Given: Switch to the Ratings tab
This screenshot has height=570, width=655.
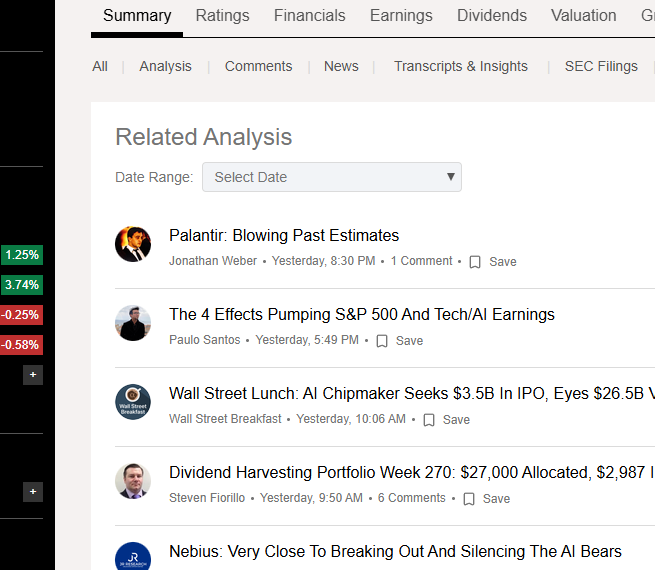Looking at the screenshot, I should 222,16.
